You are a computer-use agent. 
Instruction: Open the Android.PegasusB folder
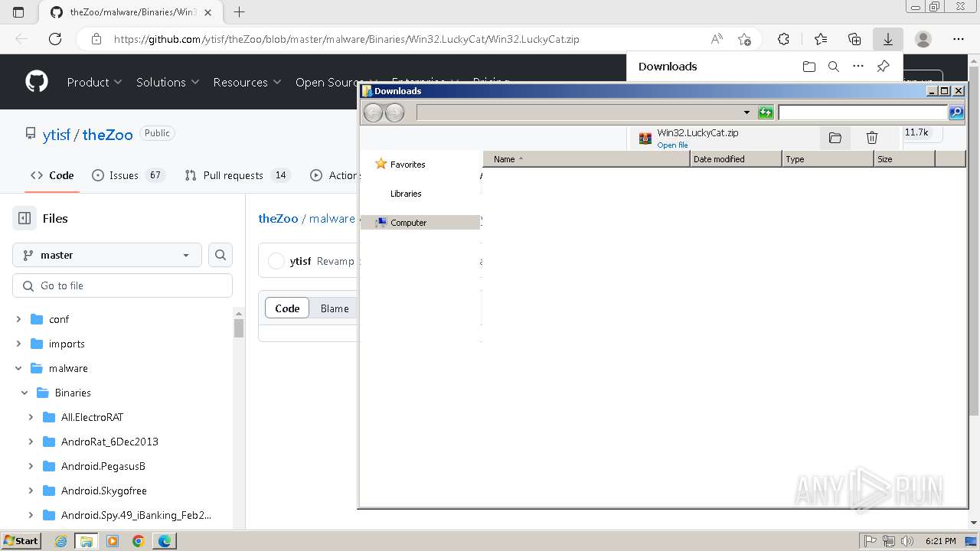point(103,466)
